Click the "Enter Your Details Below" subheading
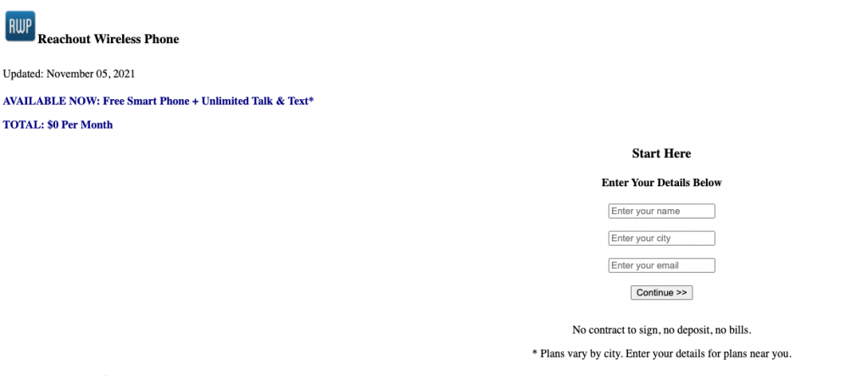Screen dimensions: 868x376 click(x=661, y=183)
